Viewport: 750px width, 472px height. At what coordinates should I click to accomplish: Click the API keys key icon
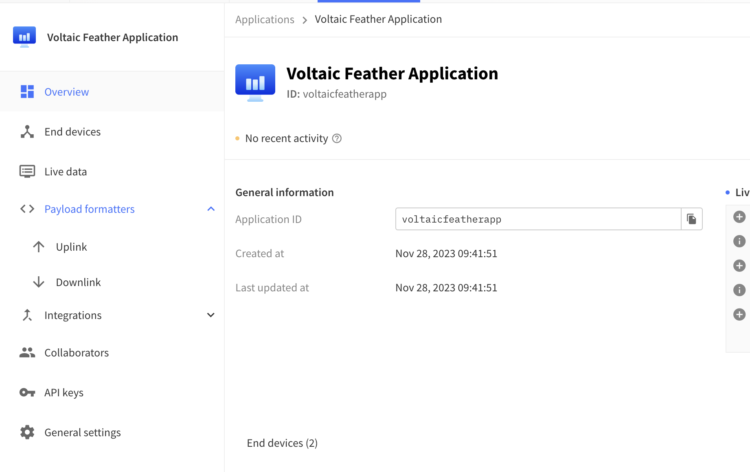(27, 393)
